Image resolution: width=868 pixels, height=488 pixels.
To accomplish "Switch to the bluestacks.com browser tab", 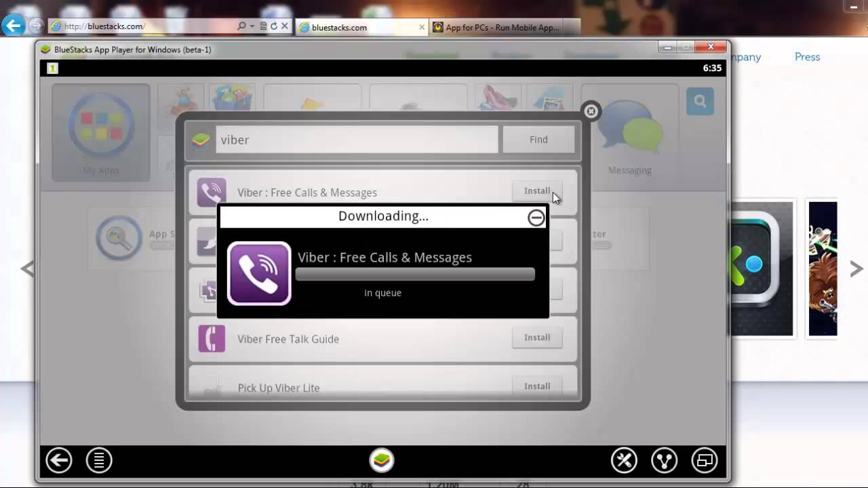I will (x=362, y=27).
